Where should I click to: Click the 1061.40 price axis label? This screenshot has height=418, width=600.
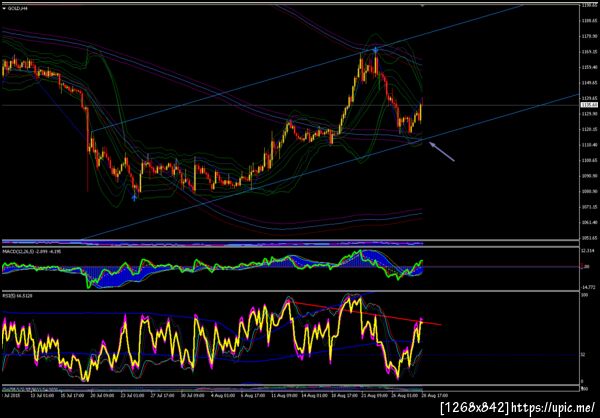click(x=589, y=222)
